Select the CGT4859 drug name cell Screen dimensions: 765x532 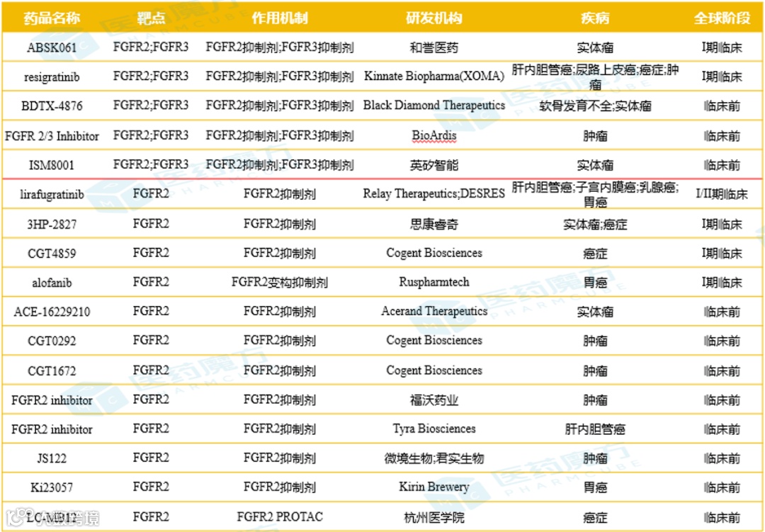52,254
